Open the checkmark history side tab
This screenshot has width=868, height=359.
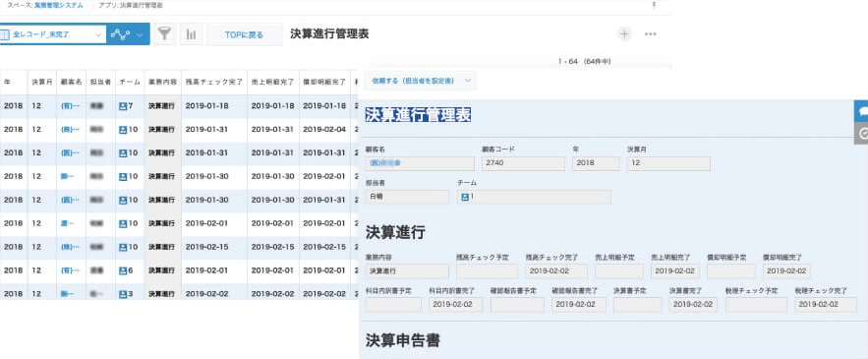tap(862, 134)
